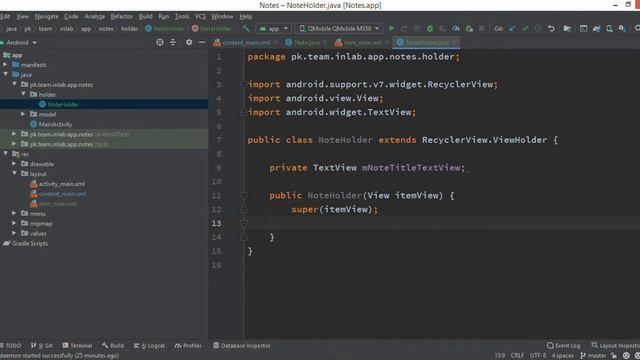640x360 pixels.
Task: Switch to the content_main.xml editor tab
Action: click(x=246, y=42)
